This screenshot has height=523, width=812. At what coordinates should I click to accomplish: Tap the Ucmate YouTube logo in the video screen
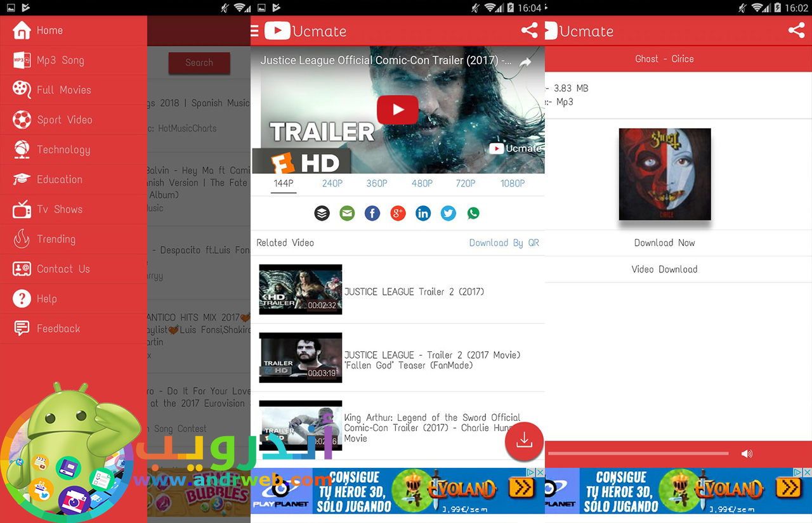[277, 30]
